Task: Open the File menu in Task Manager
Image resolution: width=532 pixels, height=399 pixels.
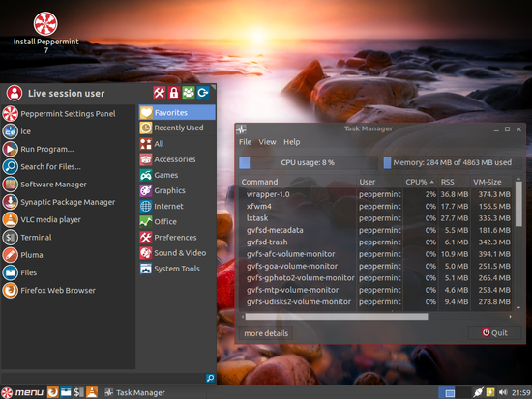Action: 245,142
